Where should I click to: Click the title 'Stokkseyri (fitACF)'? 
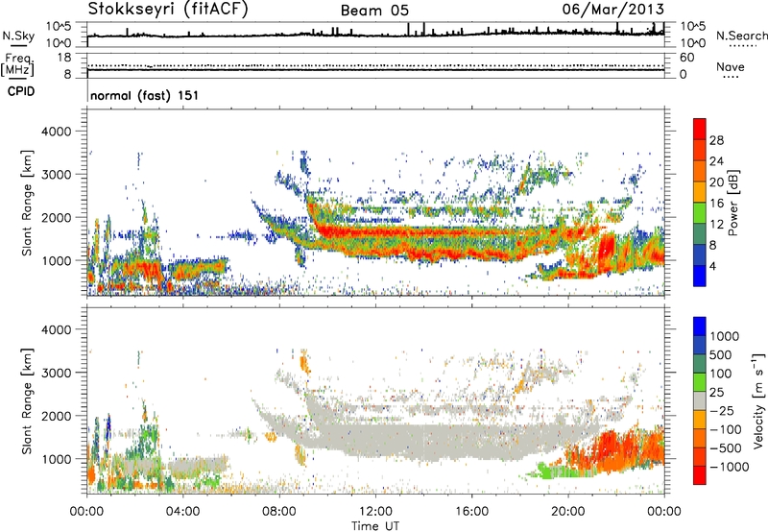[x=168, y=9]
